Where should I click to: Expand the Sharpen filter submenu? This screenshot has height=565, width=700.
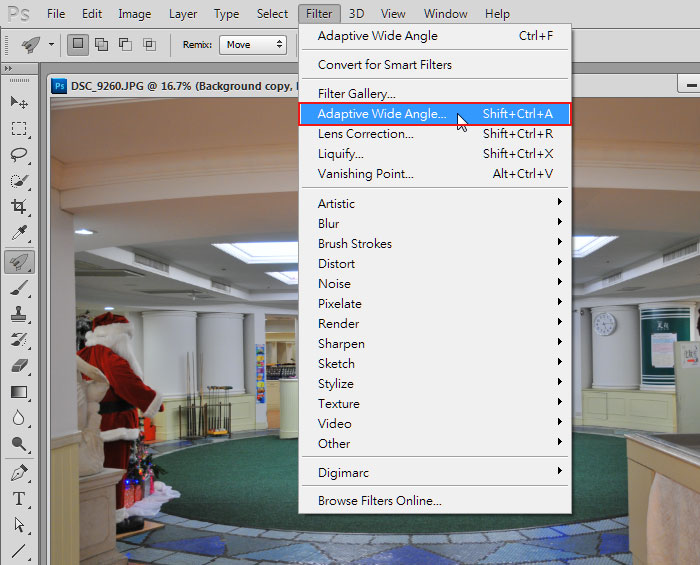pyautogui.click(x=434, y=344)
